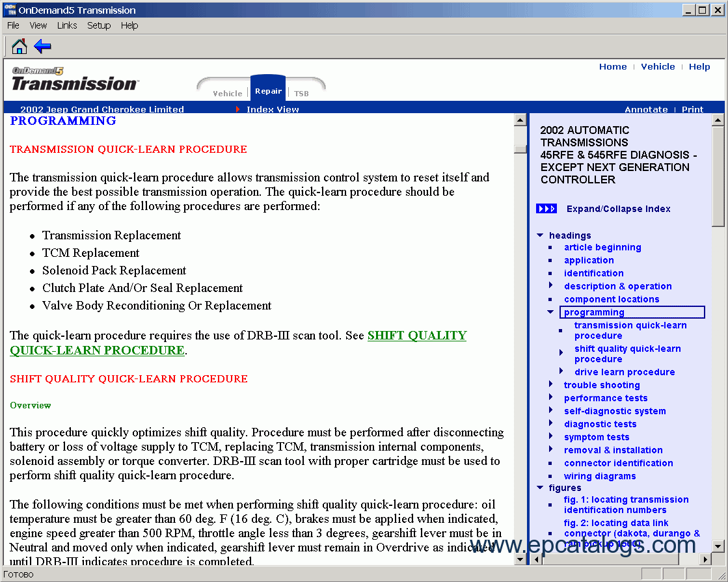Open the Links menu
Screen dimensions: 728x582
[x=67, y=25]
